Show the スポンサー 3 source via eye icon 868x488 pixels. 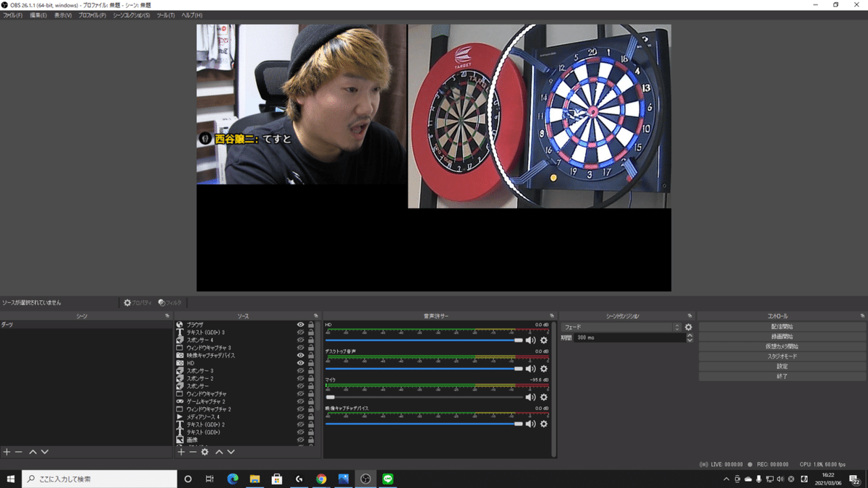tap(301, 371)
